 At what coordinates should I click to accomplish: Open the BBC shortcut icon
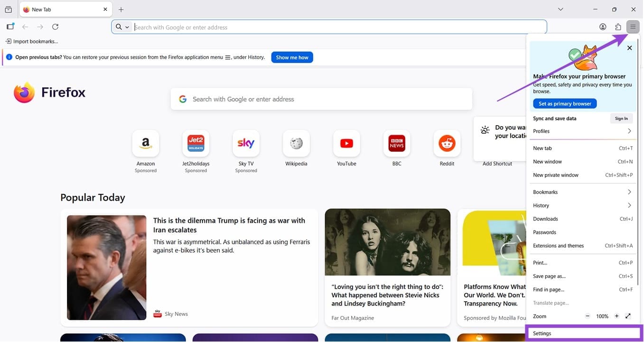pyautogui.click(x=397, y=143)
